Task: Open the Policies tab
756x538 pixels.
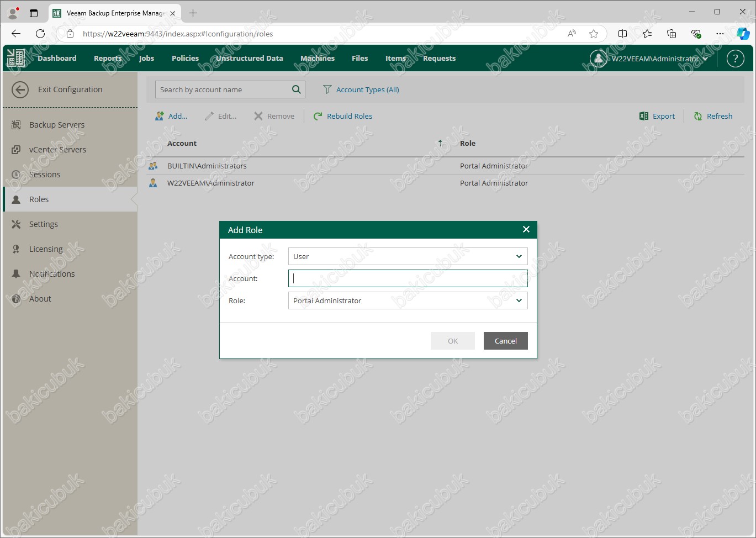Action: click(x=185, y=58)
